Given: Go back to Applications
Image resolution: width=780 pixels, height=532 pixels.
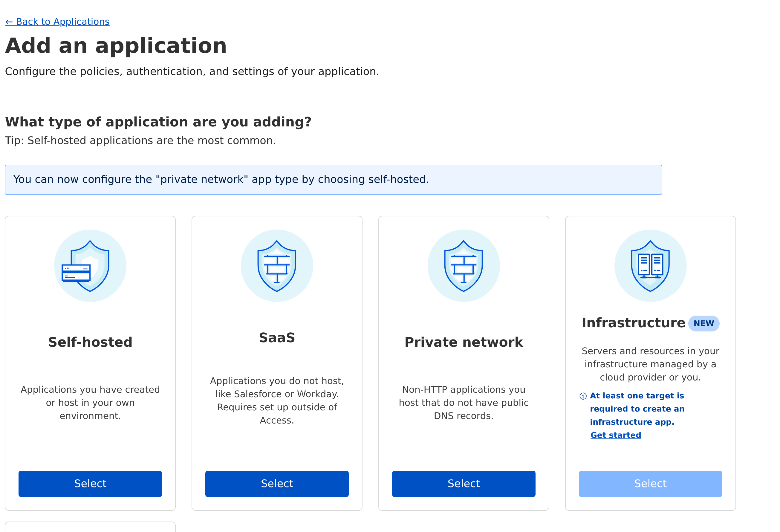Looking at the screenshot, I should coord(57,22).
